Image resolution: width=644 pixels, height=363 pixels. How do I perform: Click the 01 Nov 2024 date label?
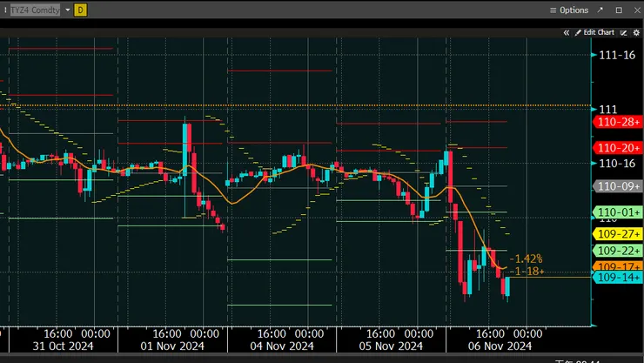tap(172, 346)
